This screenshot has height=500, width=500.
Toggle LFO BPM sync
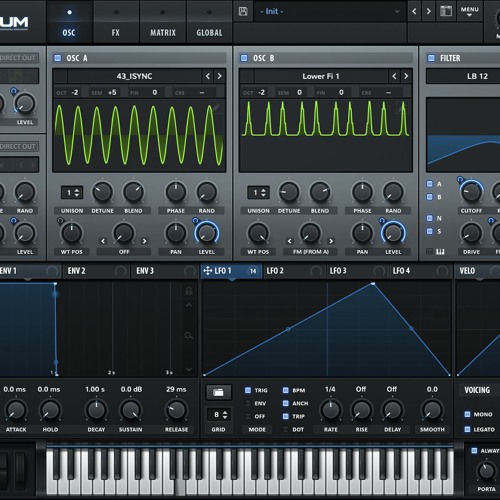click(x=286, y=390)
